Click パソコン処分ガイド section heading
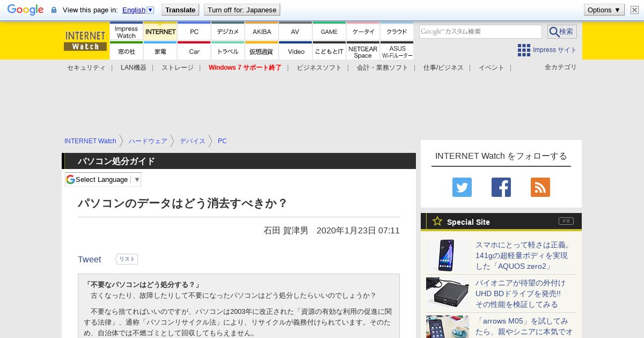This screenshot has height=338, width=644. pyautogui.click(x=116, y=161)
